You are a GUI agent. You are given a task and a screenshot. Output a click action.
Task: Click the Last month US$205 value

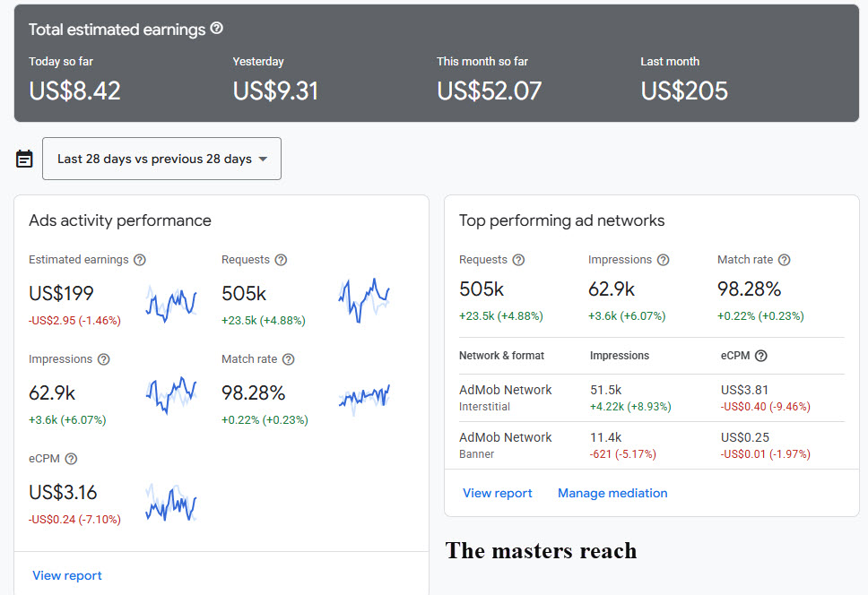684,91
